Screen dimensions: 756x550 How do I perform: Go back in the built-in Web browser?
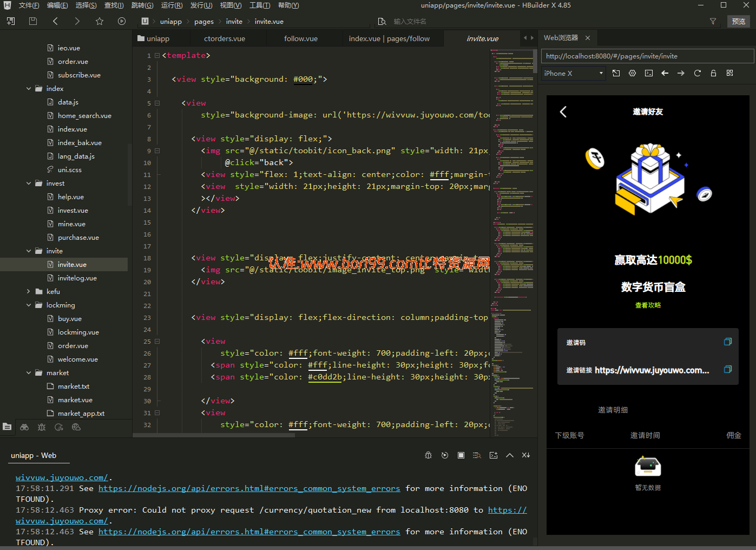pyautogui.click(x=665, y=73)
